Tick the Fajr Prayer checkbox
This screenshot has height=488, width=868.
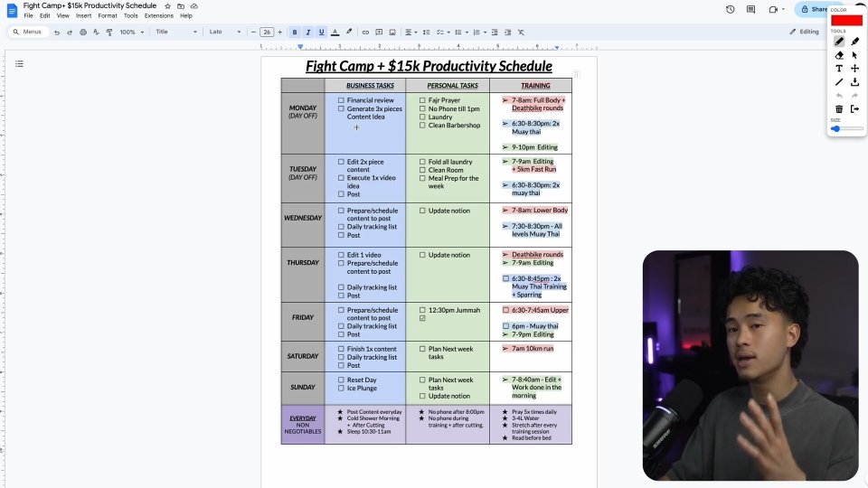(422, 100)
